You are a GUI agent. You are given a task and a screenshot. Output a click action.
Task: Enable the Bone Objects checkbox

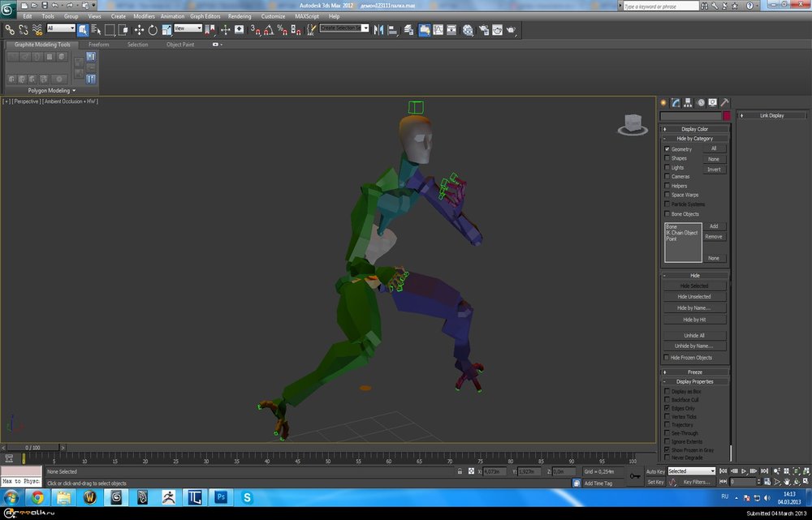(667, 214)
